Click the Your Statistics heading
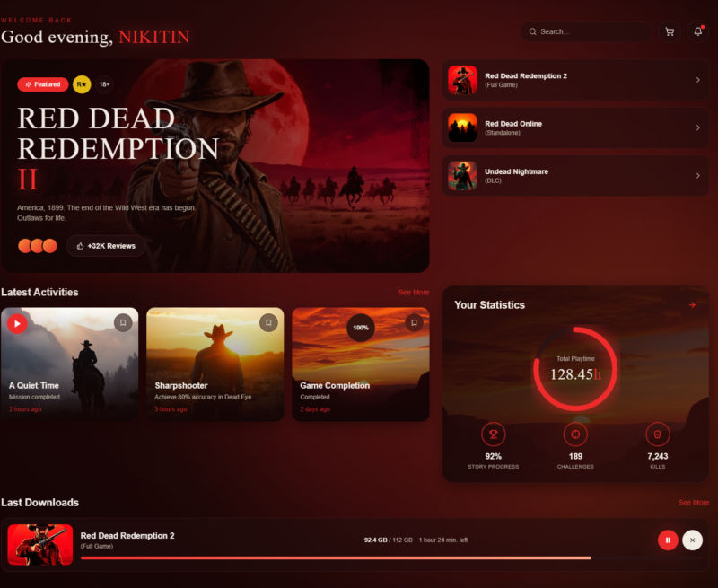The image size is (718, 588). (x=489, y=305)
